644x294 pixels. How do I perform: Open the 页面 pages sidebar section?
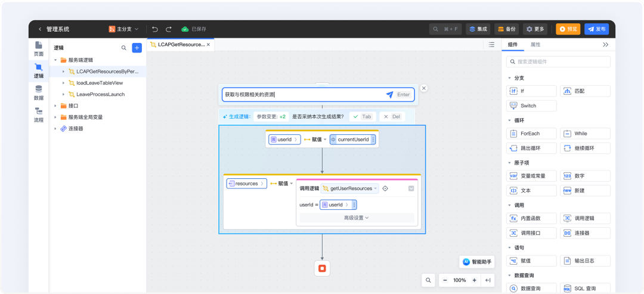[x=38, y=49]
